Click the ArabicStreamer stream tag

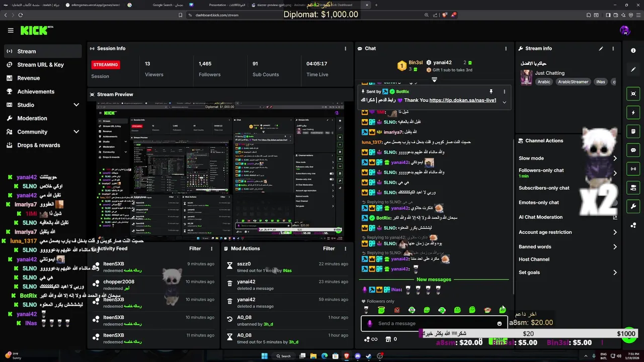point(573,82)
